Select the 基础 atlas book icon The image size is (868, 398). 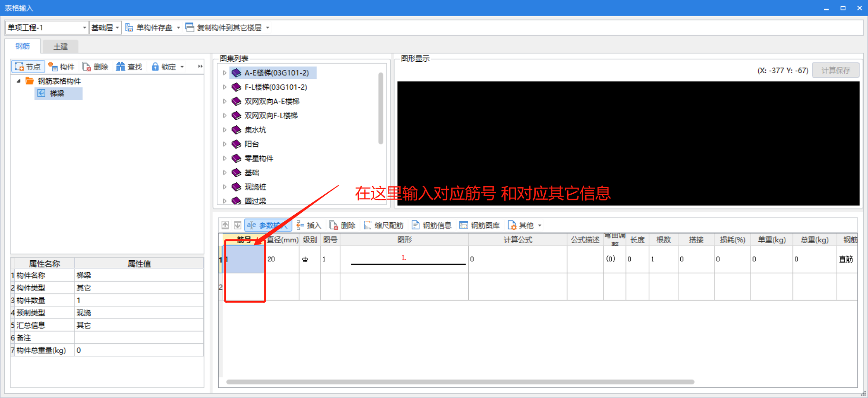[236, 172]
